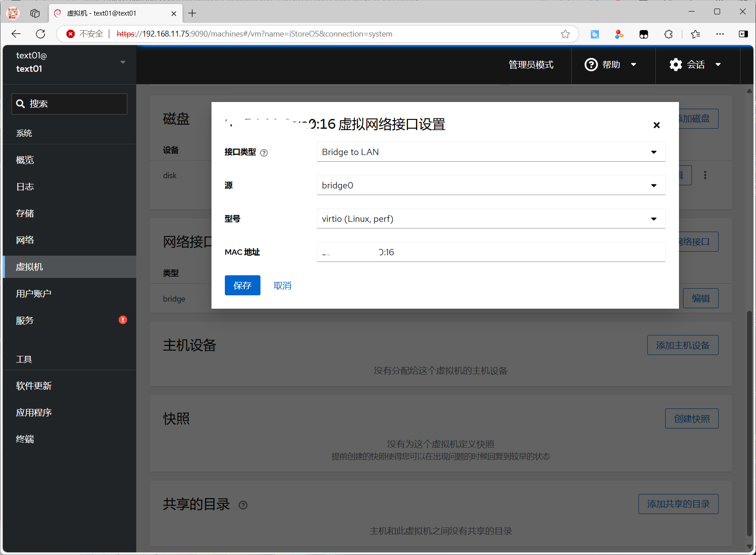Close the virtual network interface dialog
The height and width of the screenshot is (555, 756).
point(656,125)
